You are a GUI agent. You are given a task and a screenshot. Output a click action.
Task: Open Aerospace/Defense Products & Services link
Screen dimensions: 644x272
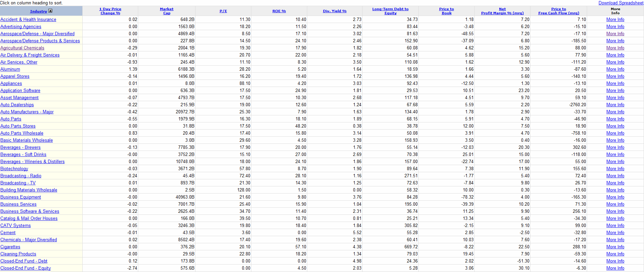[x=40, y=41]
